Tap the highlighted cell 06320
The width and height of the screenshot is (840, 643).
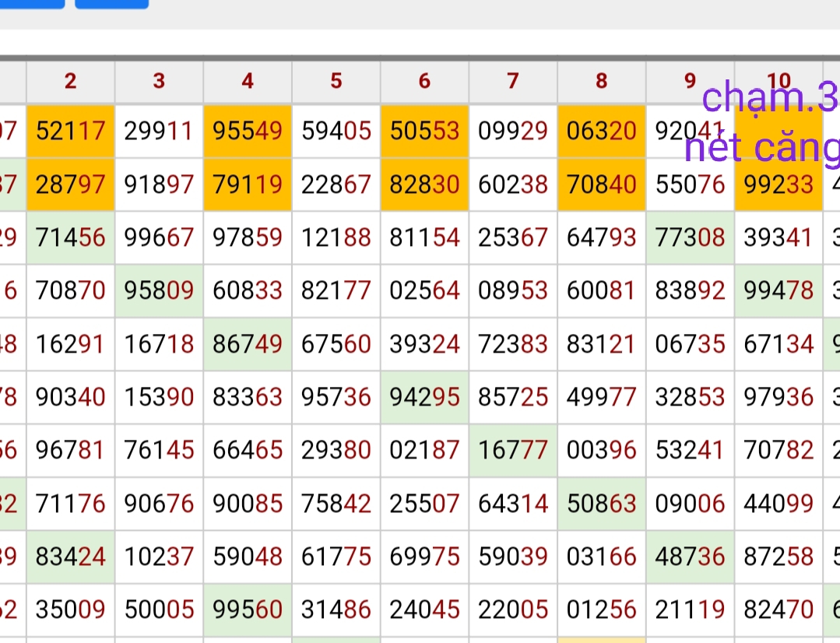602,131
